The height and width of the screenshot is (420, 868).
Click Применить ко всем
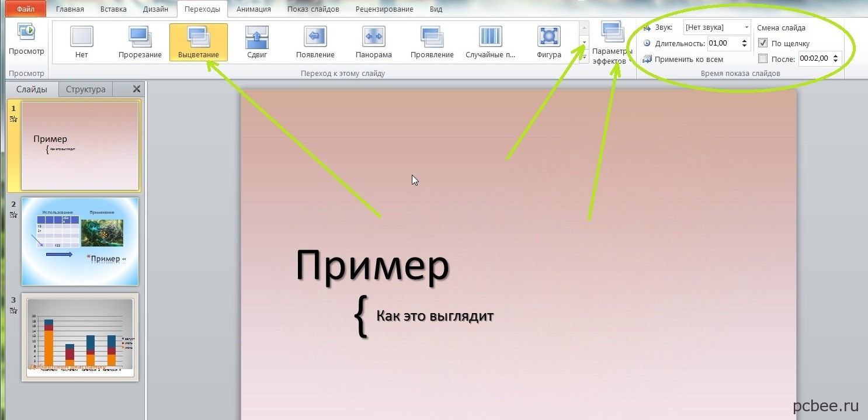(683, 59)
